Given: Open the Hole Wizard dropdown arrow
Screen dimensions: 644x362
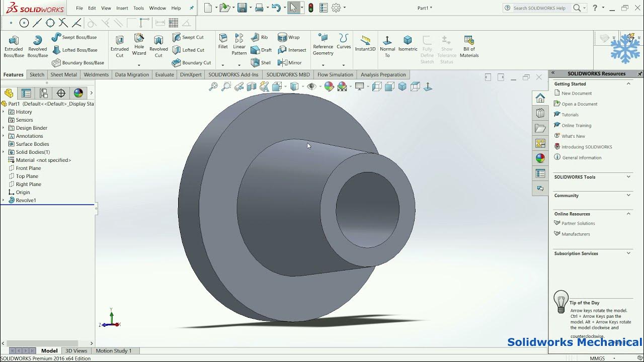Looking at the screenshot, I should coord(139,65).
